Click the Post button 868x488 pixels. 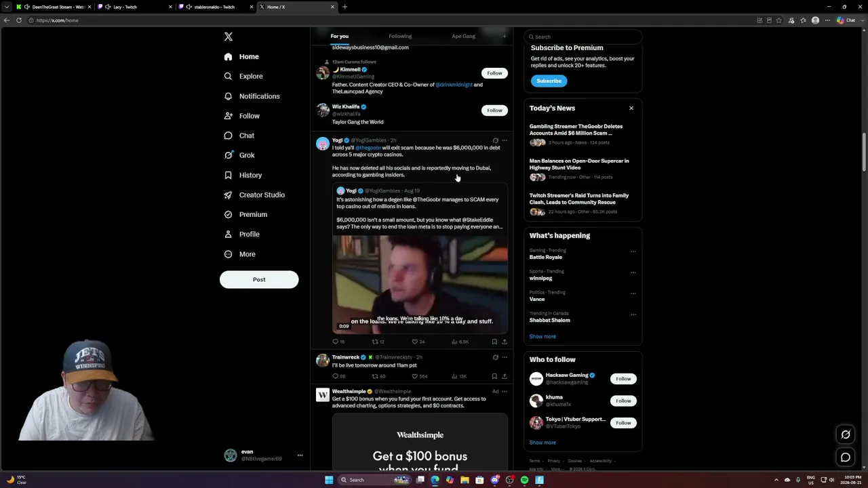(259, 279)
